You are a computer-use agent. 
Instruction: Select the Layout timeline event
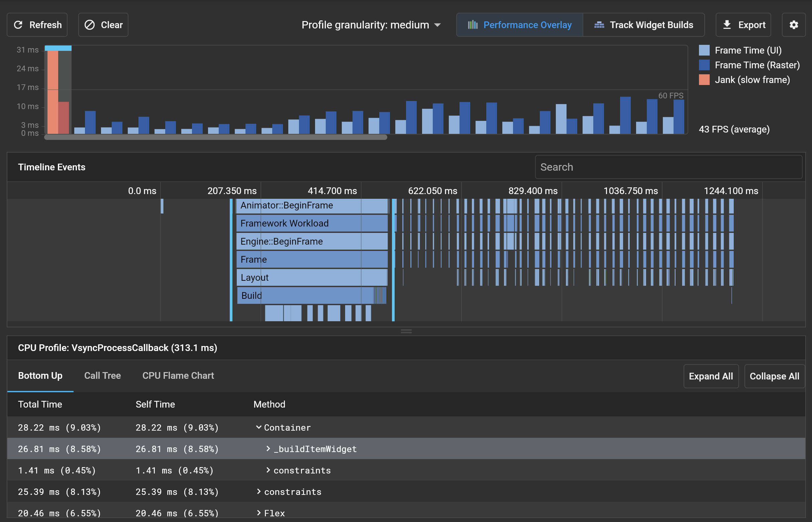coord(312,277)
